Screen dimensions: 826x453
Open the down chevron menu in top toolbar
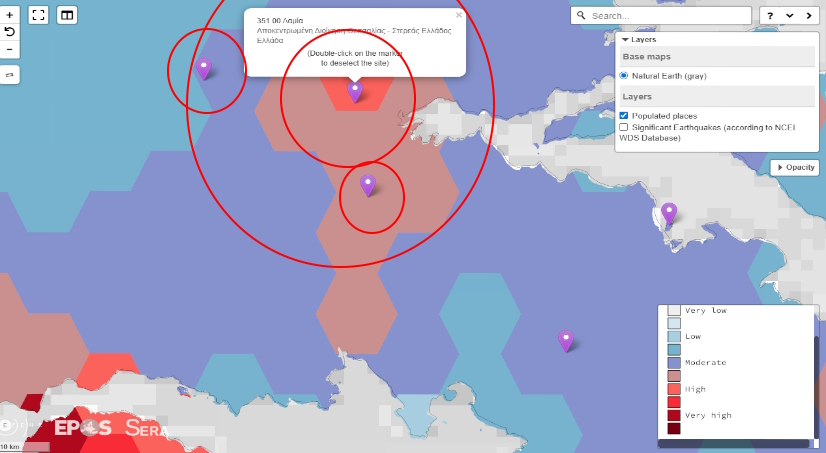tap(789, 16)
